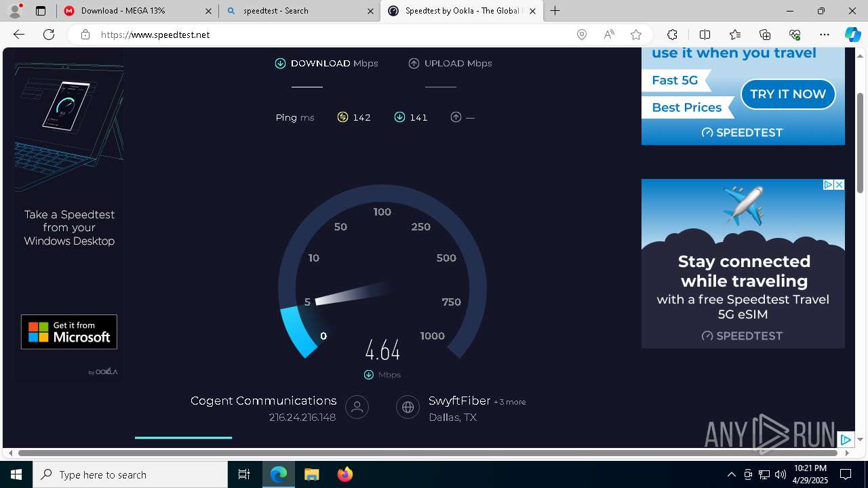Open AdChoices icon on travel ad
Image resolution: width=868 pixels, height=488 pixels.
[x=828, y=184]
